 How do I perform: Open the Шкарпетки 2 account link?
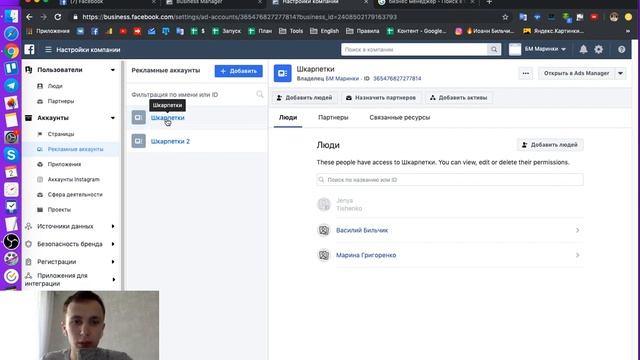click(170, 142)
